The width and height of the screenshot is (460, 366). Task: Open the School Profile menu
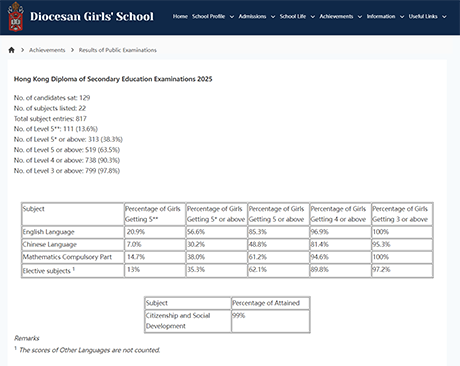tap(208, 16)
